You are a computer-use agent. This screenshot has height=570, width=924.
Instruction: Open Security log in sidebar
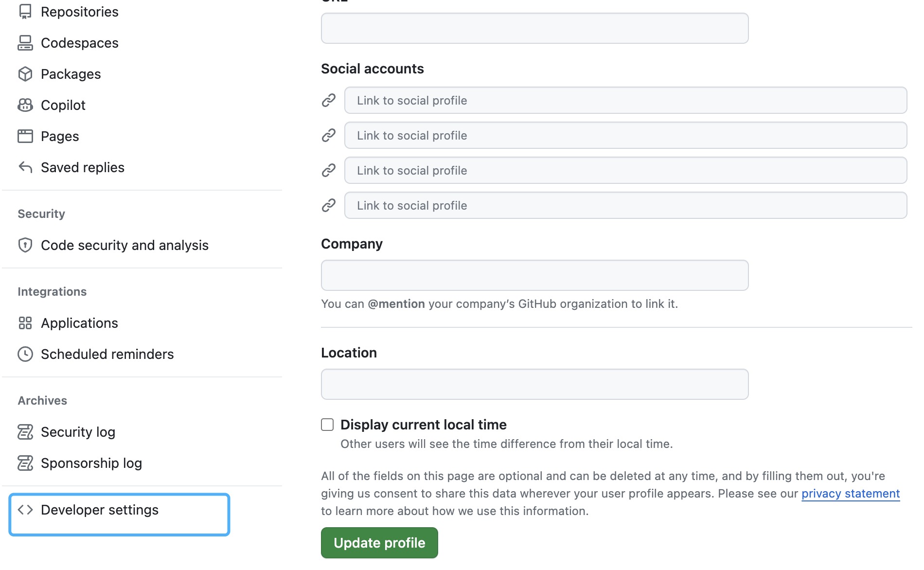pyautogui.click(x=78, y=432)
